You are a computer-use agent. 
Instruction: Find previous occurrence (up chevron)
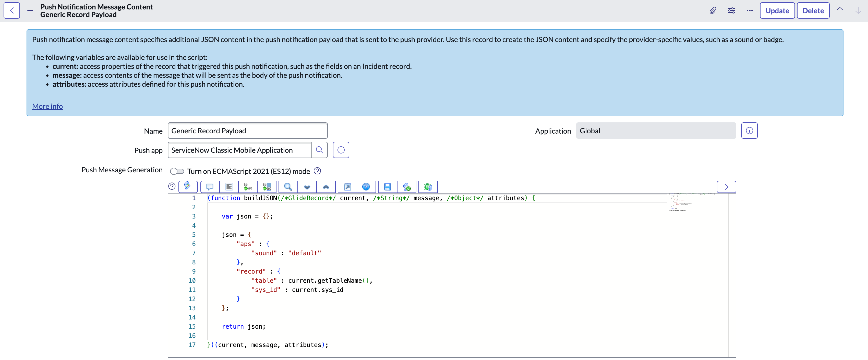click(326, 186)
